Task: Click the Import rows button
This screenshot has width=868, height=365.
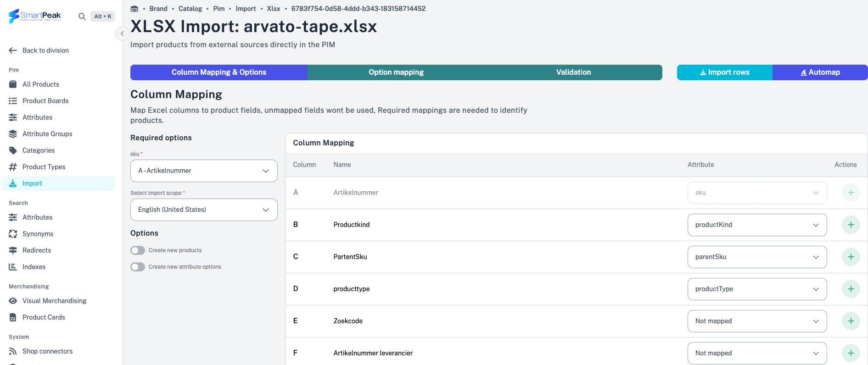Action: (724, 72)
